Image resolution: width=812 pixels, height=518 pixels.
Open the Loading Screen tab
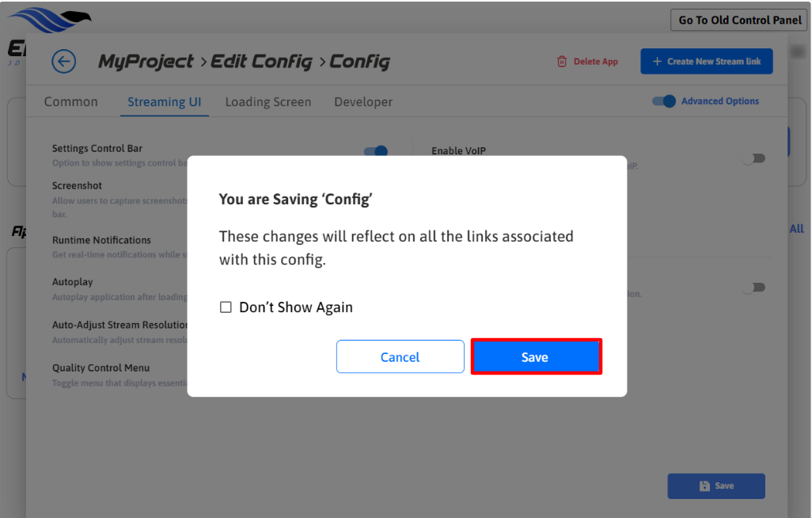point(268,102)
